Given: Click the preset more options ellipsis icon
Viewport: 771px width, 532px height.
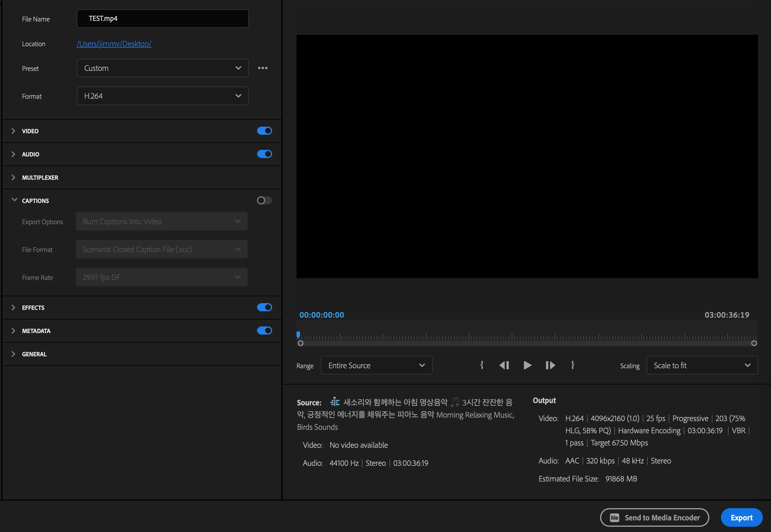Looking at the screenshot, I should (x=263, y=68).
